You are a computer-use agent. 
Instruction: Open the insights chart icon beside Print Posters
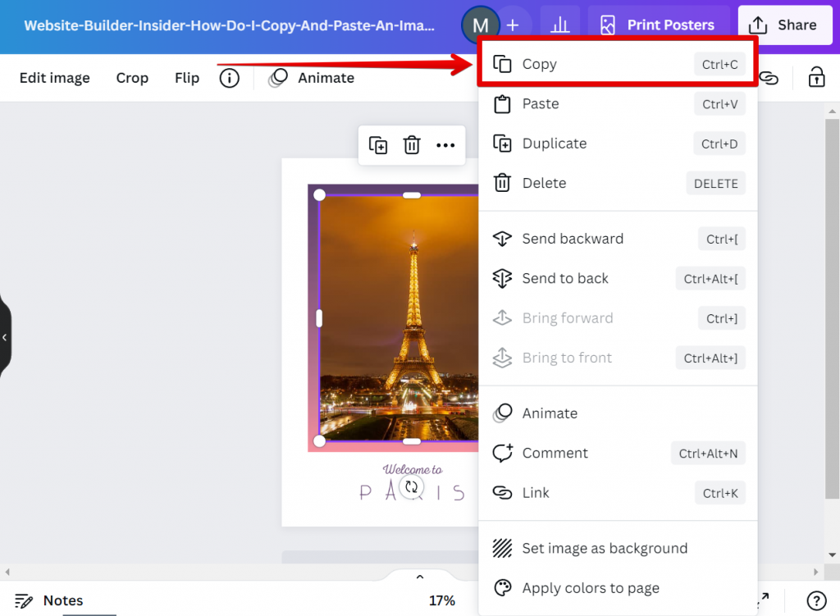(x=560, y=25)
